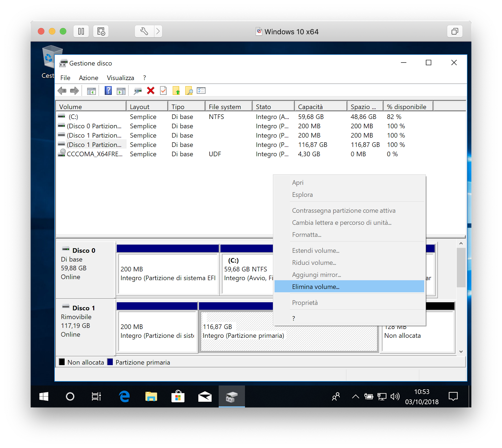Select Disco 1 Non allocata block
Image resolution: width=502 pixels, height=448 pixels.
click(418, 327)
